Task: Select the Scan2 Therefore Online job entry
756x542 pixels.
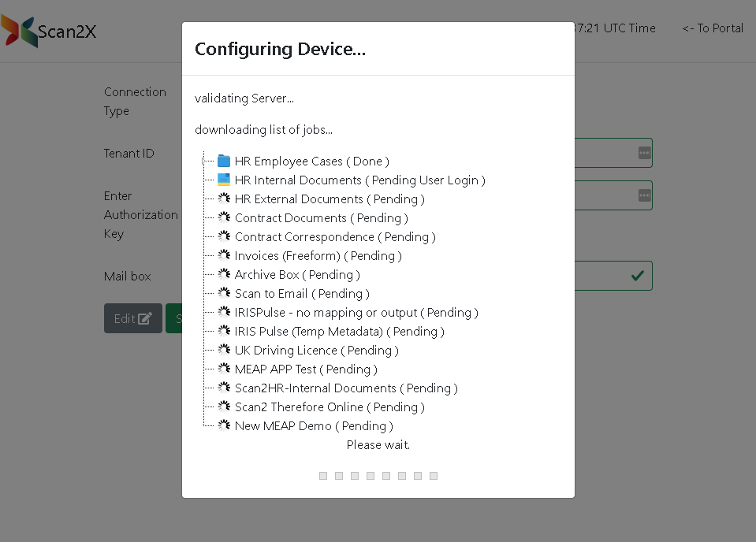Action: tap(329, 407)
